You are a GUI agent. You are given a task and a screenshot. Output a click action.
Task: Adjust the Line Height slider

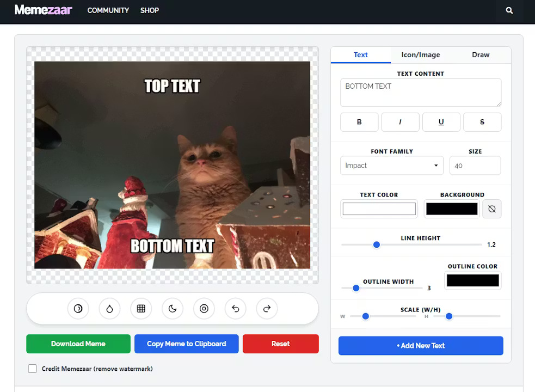pyautogui.click(x=376, y=244)
